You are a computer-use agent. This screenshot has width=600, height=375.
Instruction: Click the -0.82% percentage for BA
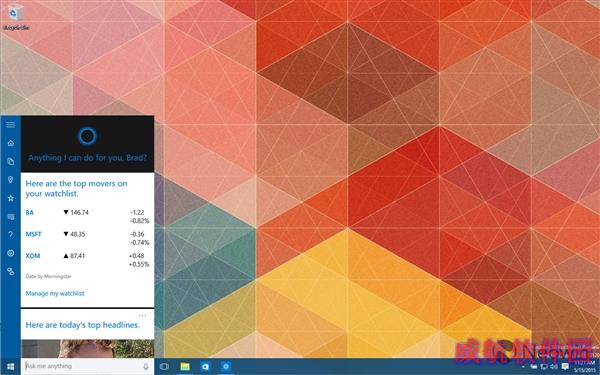tap(139, 221)
